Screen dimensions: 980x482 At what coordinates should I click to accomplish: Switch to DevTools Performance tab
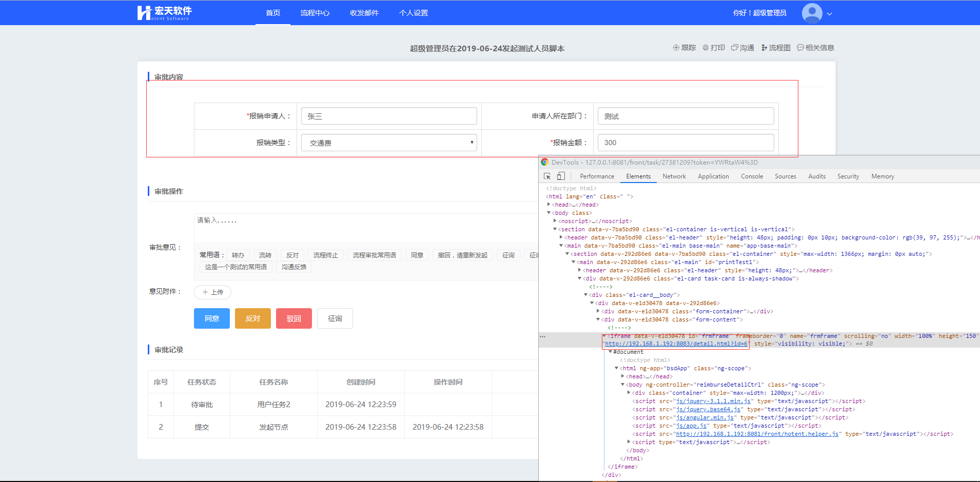tap(597, 176)
